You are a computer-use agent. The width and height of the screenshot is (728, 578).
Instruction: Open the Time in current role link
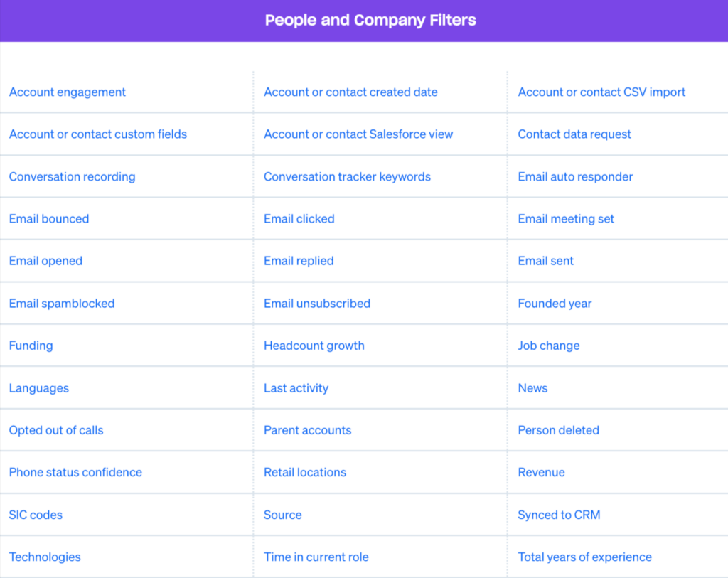coord(316,557)
